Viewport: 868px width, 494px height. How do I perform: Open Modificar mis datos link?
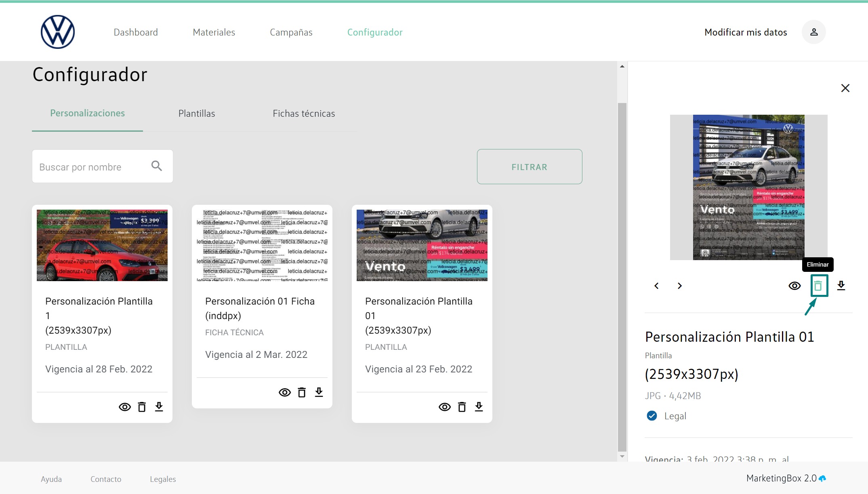(746, 32)
